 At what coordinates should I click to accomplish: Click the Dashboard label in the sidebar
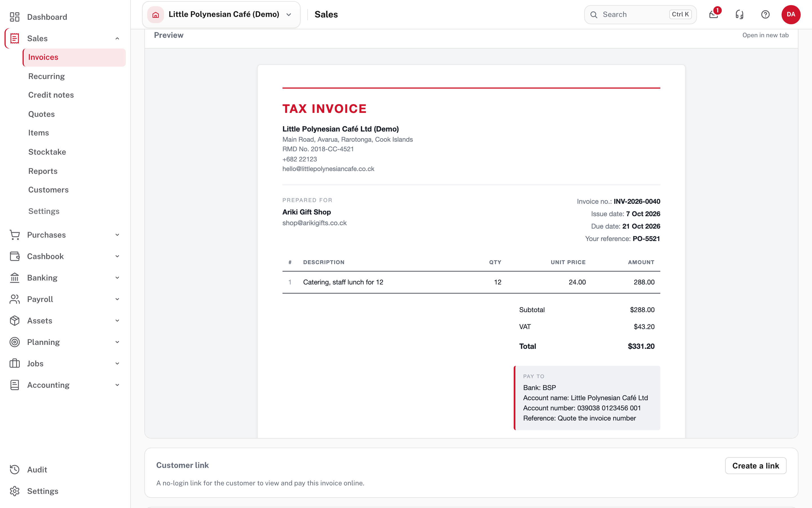click(x=47, y=17)
